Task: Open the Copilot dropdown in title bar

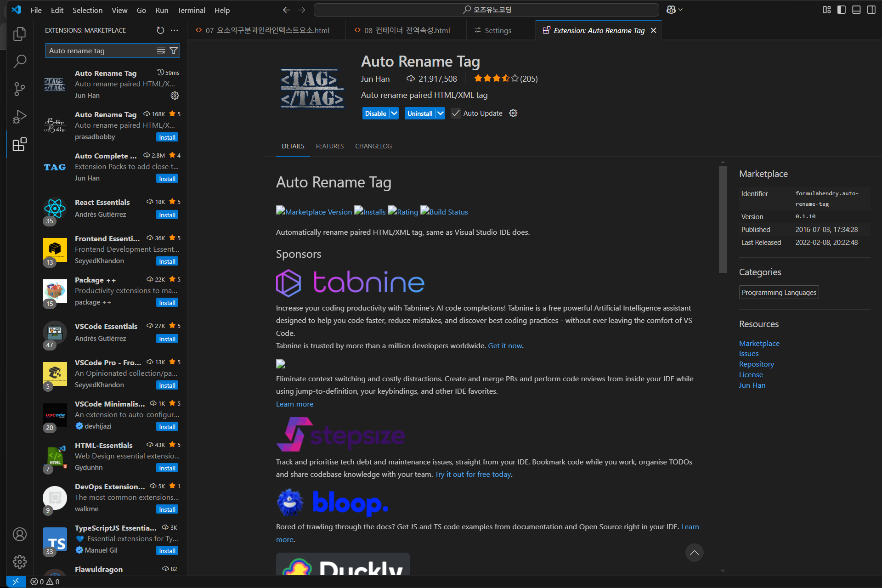Action: point(680,10)
